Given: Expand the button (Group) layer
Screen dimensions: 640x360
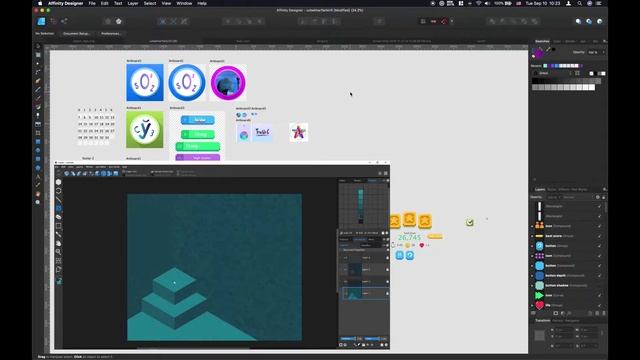Looking at the screenshot, I should click(532, 246).
